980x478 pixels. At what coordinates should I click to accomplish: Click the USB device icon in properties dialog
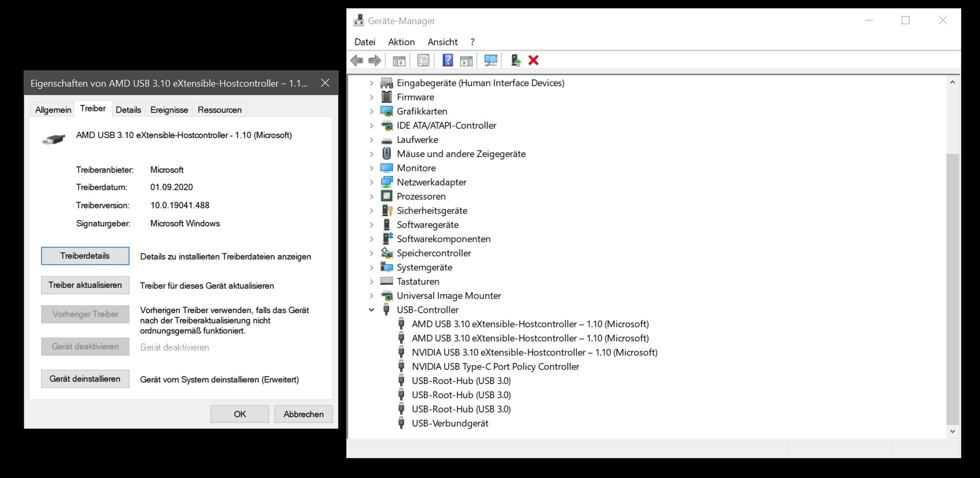(x=54, y=140)
